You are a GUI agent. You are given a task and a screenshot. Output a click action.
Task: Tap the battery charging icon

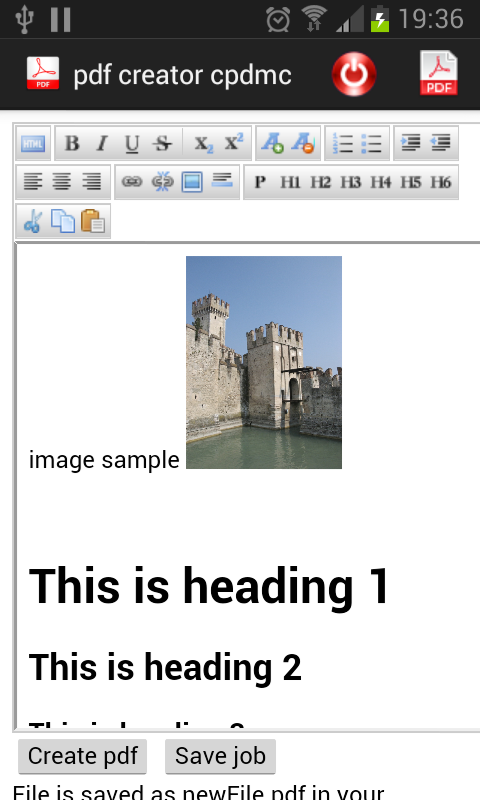click(x=380, y=18)
